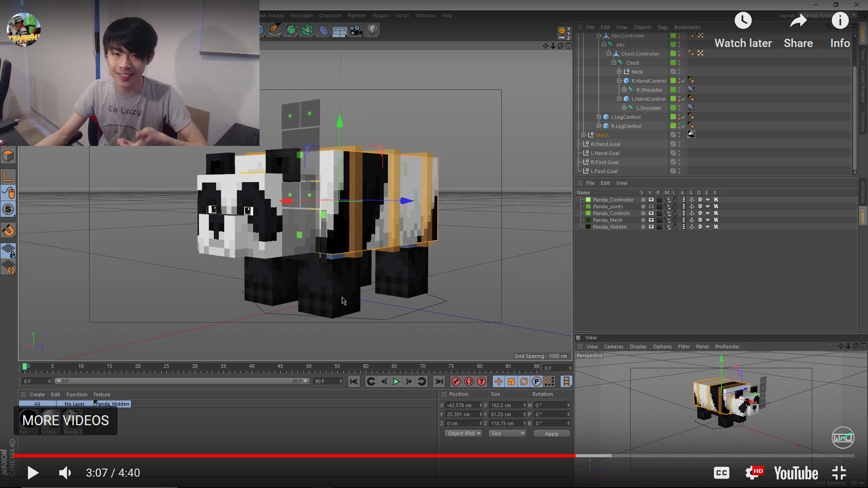Viewport: 868px width, 488px height.
Task: Click the red Keyframe Selection question-mark icon
Action: tap(481, 382)
